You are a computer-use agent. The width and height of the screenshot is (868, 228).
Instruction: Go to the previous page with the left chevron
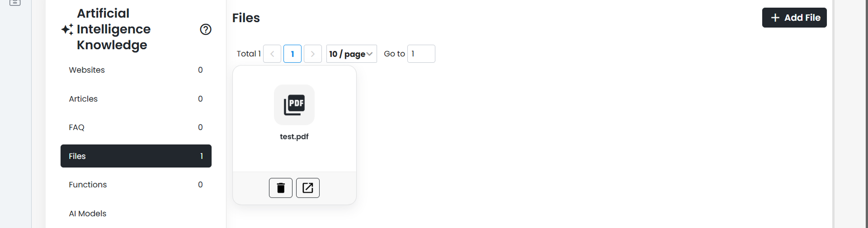click(272, 54)
